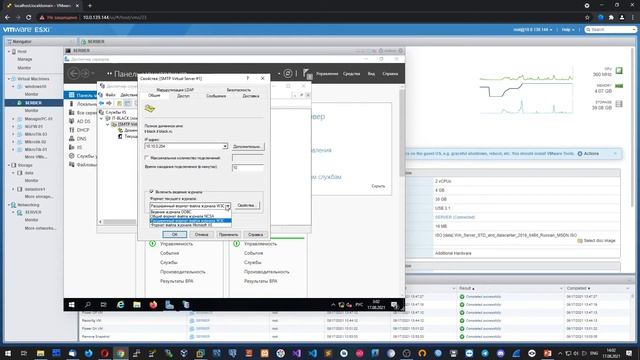Screen dimensions: 640x360
Task: Click the OK button in the SMTP dialog
Action: tap(175, 235)
